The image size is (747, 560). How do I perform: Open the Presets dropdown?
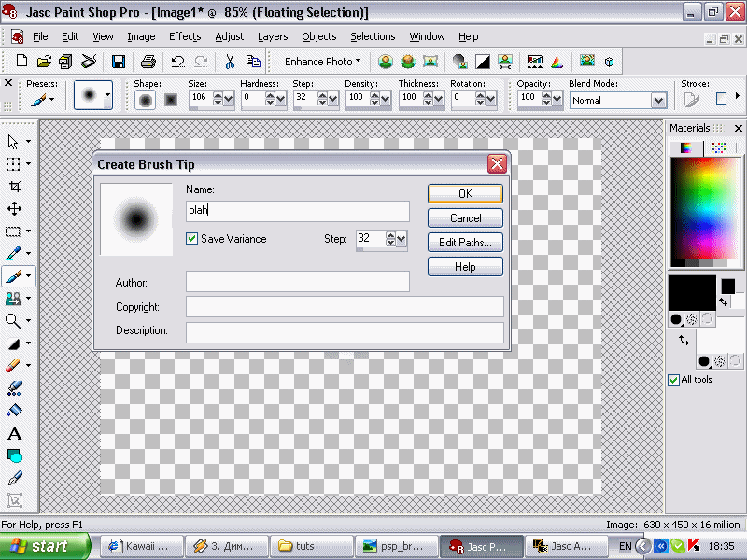click(41, 100)
